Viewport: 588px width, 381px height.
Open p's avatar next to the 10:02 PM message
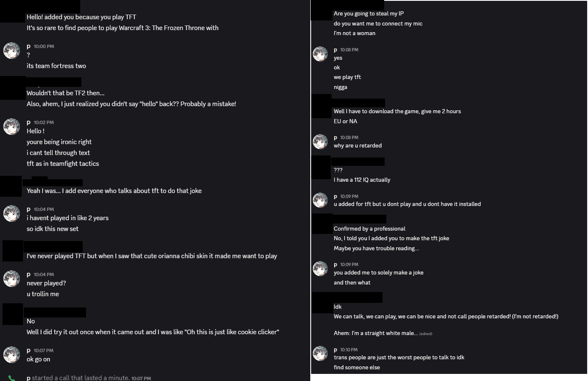point(12,127)
